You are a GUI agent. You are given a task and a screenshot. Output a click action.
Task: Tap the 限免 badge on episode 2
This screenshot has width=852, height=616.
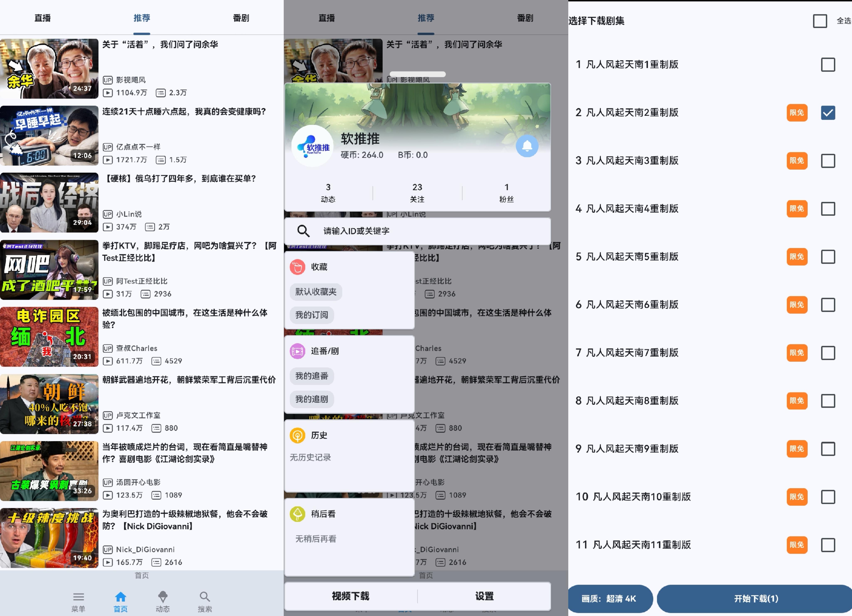797,113
